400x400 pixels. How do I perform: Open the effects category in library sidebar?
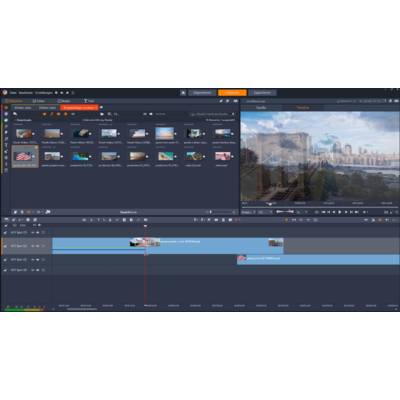tap(6, 126)
